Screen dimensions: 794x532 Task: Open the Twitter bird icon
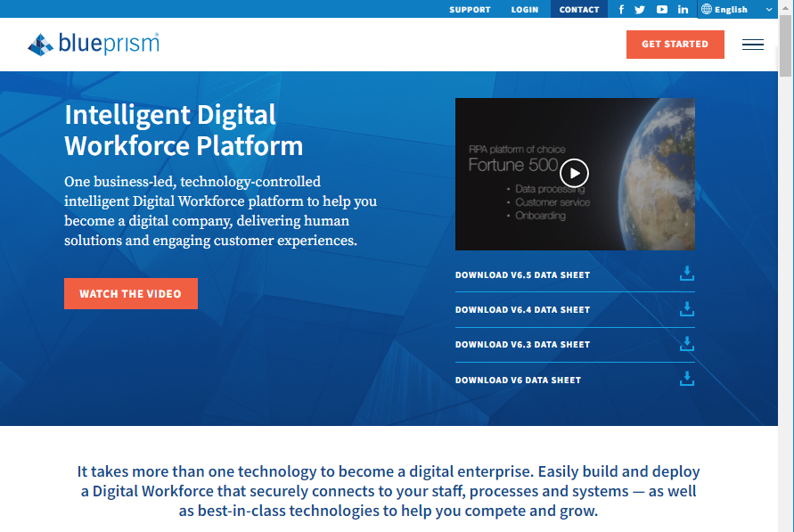point(640,9)
